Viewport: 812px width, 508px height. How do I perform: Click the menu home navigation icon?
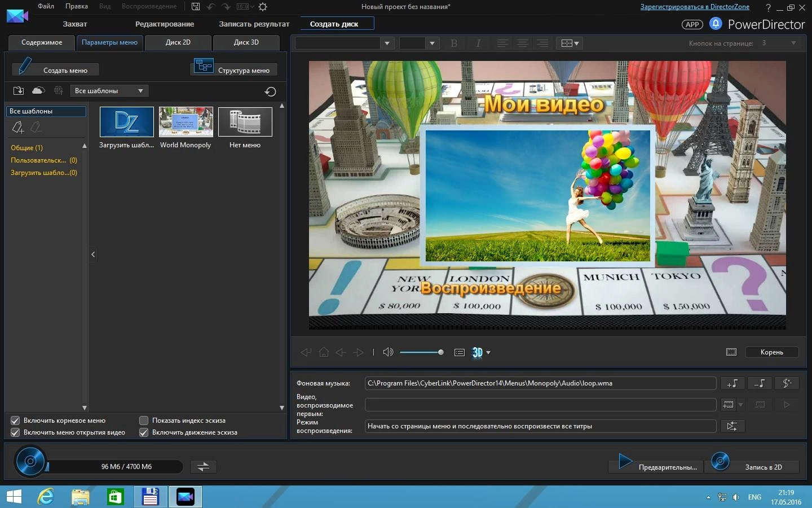point(324,352)
